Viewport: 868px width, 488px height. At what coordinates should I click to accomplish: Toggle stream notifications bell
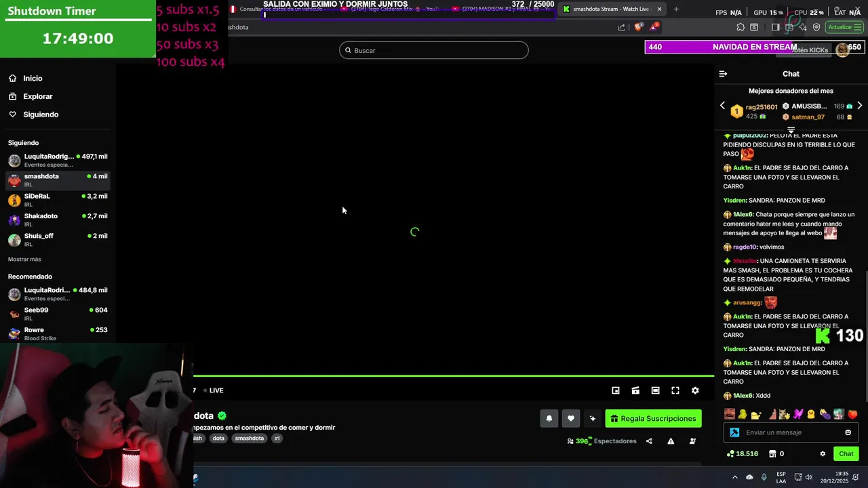point(549,419)
